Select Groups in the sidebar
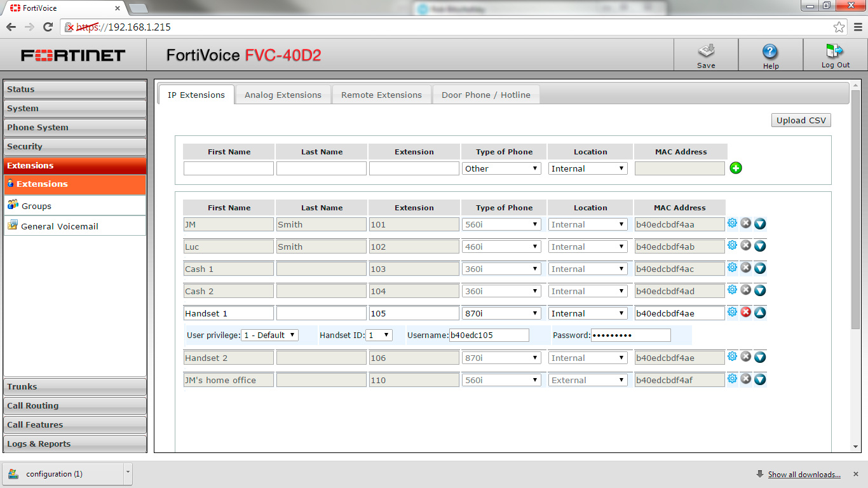Image resolution: width=868 pixels, height=488 pixels. (x=75, y=206)
